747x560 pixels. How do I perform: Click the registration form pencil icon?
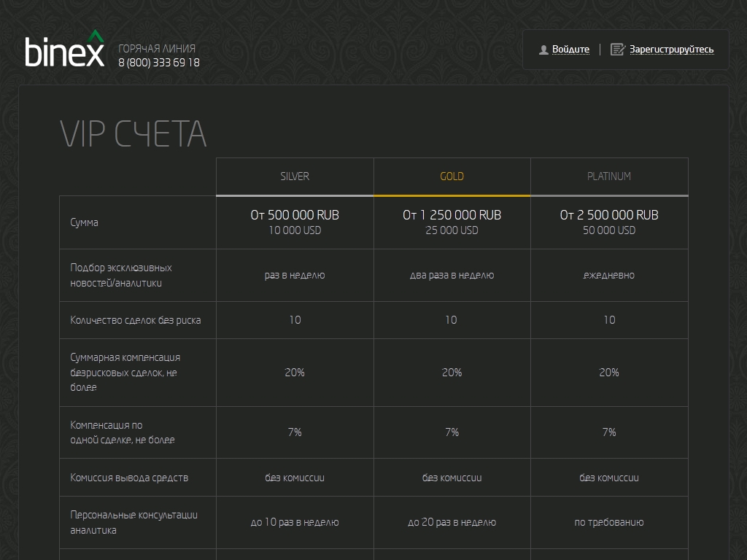click(x=618, y=50)
